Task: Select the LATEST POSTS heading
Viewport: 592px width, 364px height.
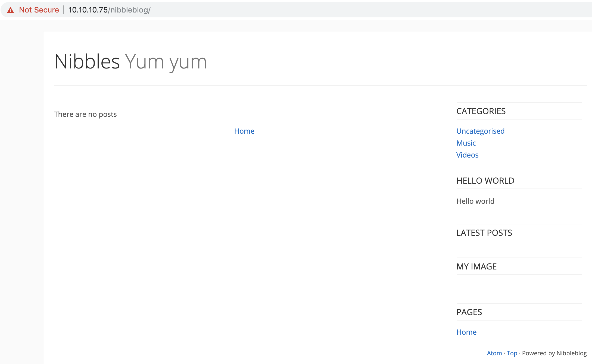Action: click(484, 233)
